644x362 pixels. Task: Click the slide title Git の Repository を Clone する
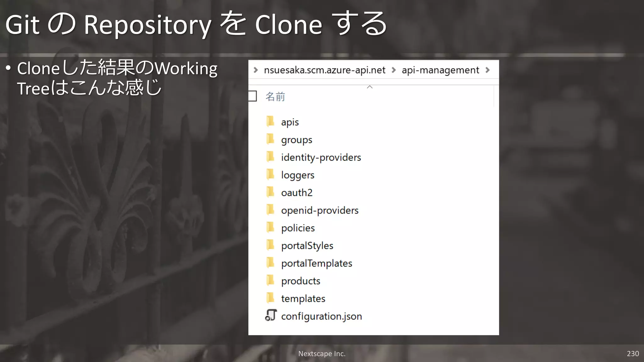click(196, 24)
